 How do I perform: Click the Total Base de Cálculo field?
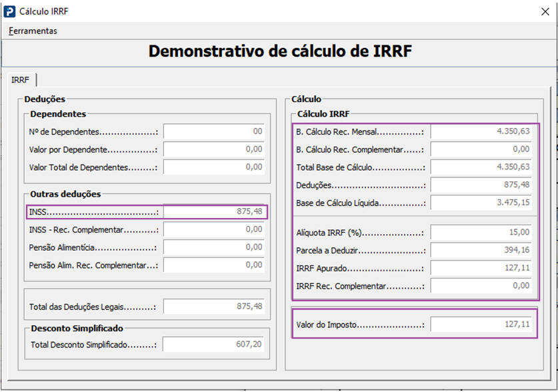coord(481,167)
